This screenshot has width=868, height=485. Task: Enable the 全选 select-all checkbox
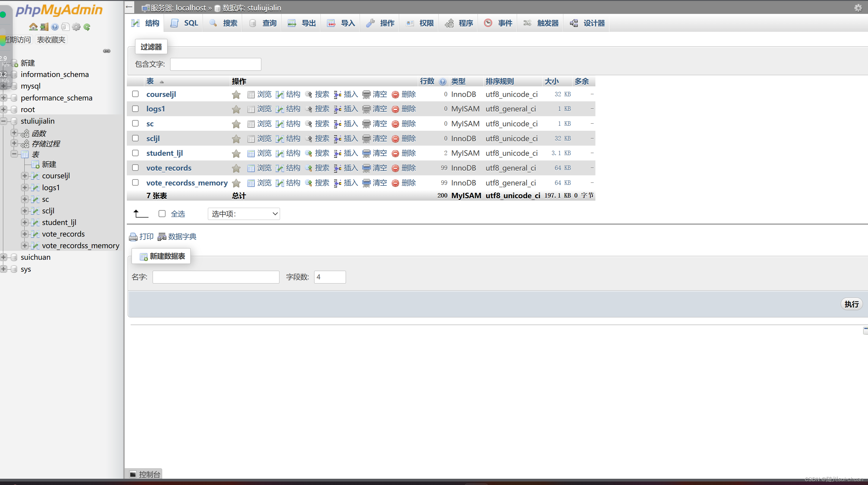tap(162, 213)
